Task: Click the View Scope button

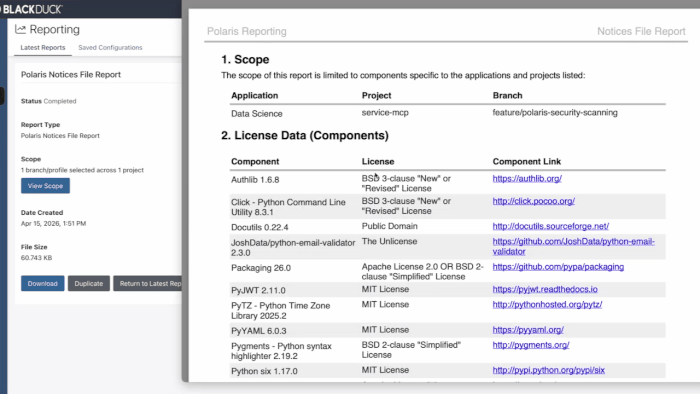Action: tap(45, 186)
